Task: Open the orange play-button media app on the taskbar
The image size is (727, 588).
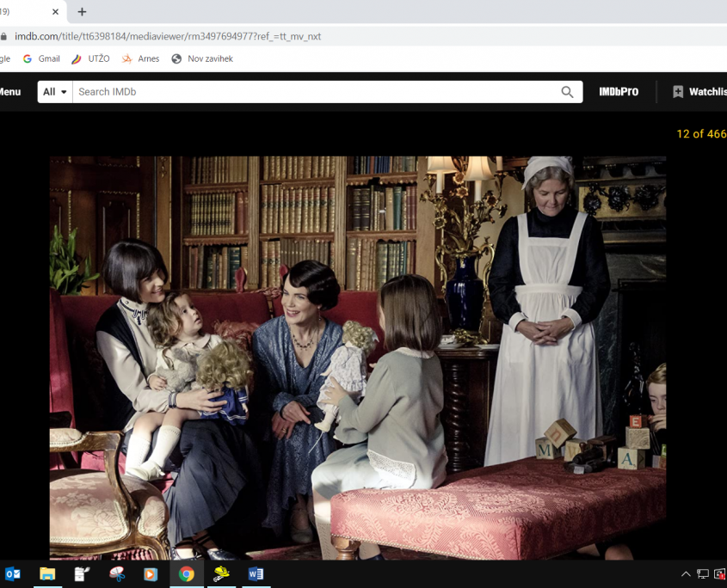Action: click(x=151, y=574)
